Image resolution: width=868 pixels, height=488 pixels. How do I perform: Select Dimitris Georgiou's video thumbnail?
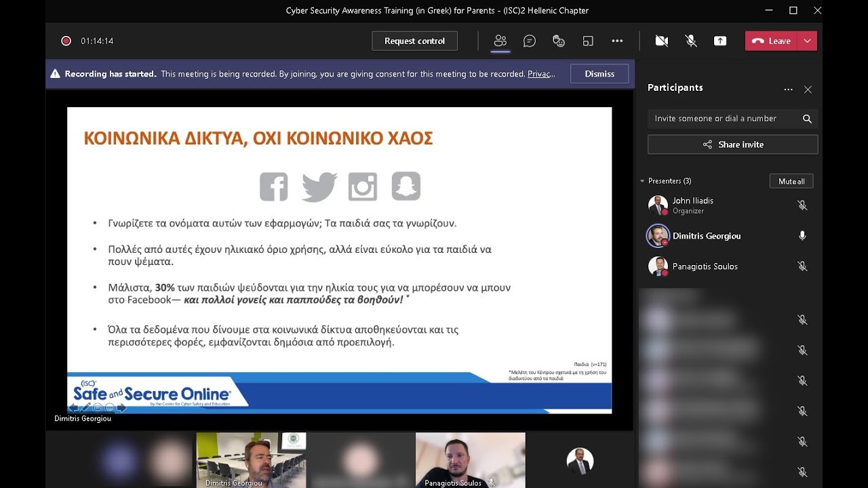[251, 460]
